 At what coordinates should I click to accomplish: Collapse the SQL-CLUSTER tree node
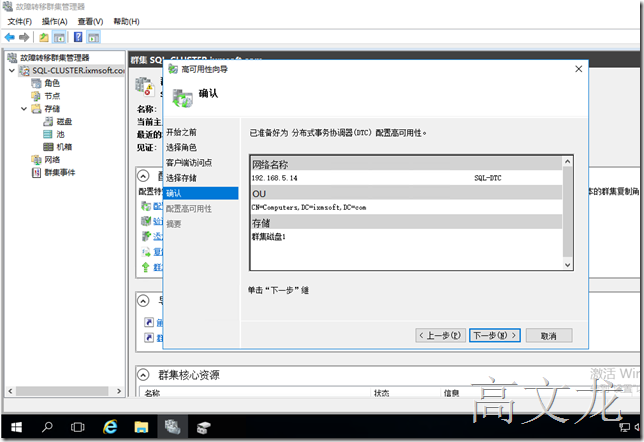click(x=12, y=71)
